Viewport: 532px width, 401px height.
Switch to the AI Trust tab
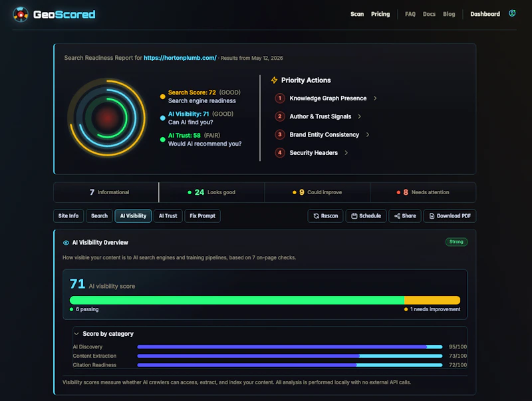[168, 216]
